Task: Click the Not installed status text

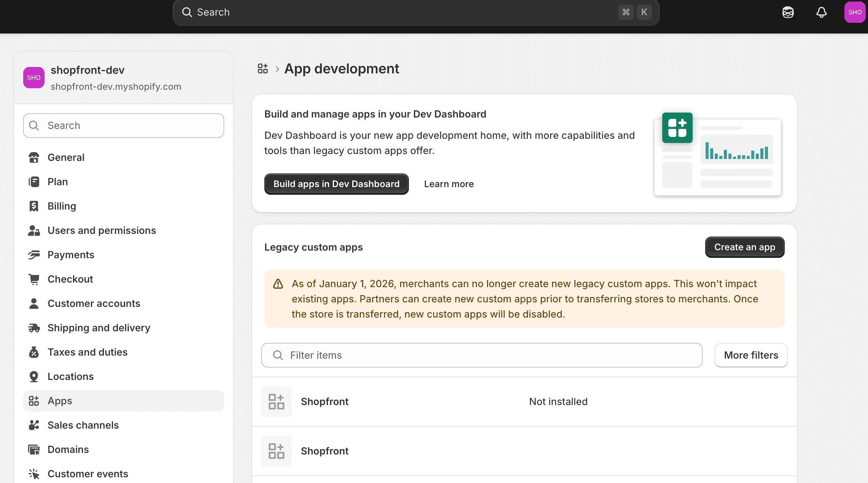Action: 558,402
